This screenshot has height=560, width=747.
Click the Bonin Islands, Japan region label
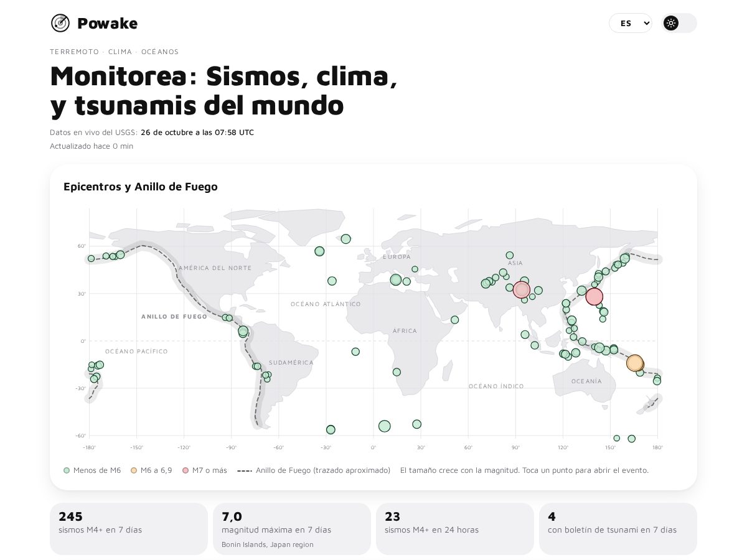pyautogui.click(x=268, y=544)
